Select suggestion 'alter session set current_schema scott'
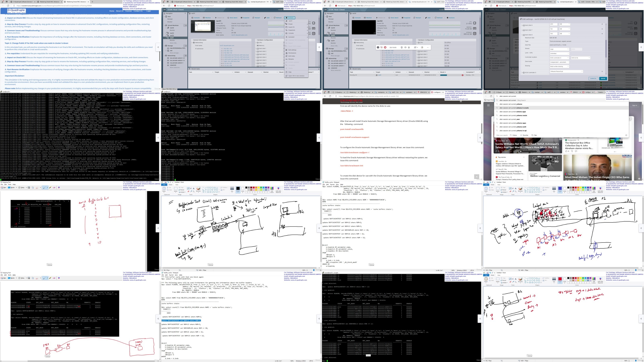The height and width of the screenshot is (362, 644). (x=561, y=127)
